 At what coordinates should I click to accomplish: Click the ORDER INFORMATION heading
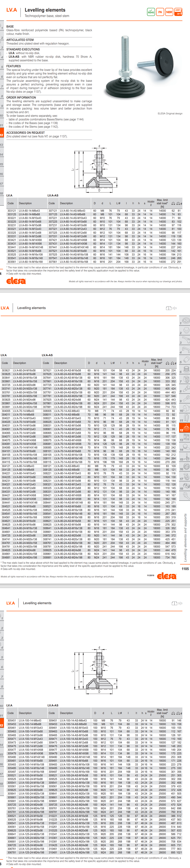click(x=21, y=97)
